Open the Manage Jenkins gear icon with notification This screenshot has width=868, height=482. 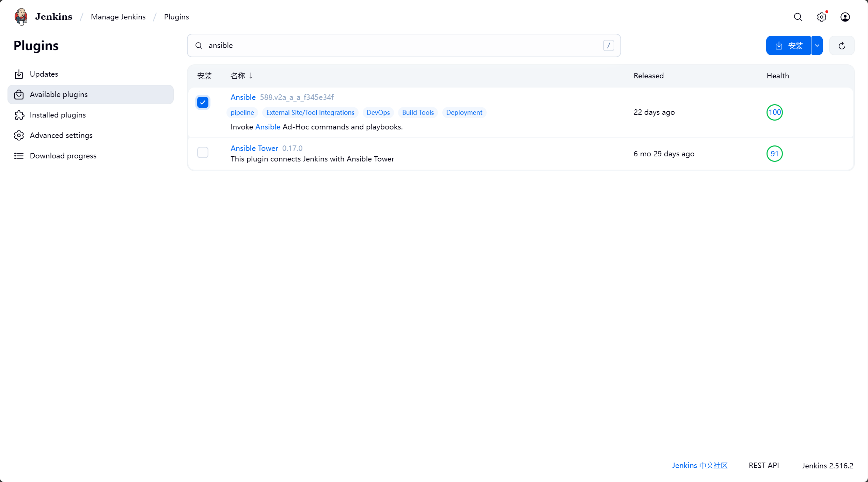pos(822,17)
